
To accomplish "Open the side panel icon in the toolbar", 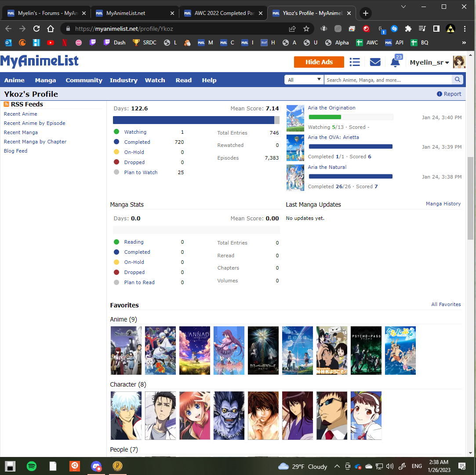I will coord(436,29).
